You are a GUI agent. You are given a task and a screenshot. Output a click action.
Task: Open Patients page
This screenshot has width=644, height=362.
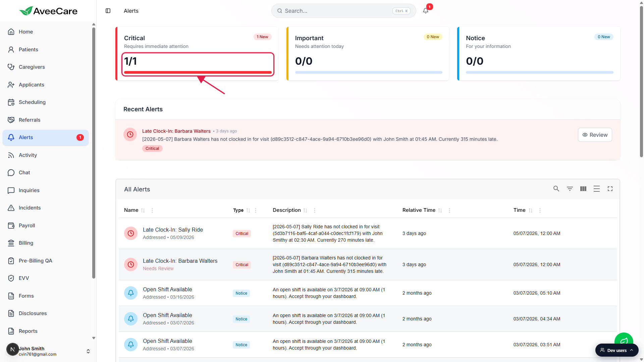tap(46, 49)
